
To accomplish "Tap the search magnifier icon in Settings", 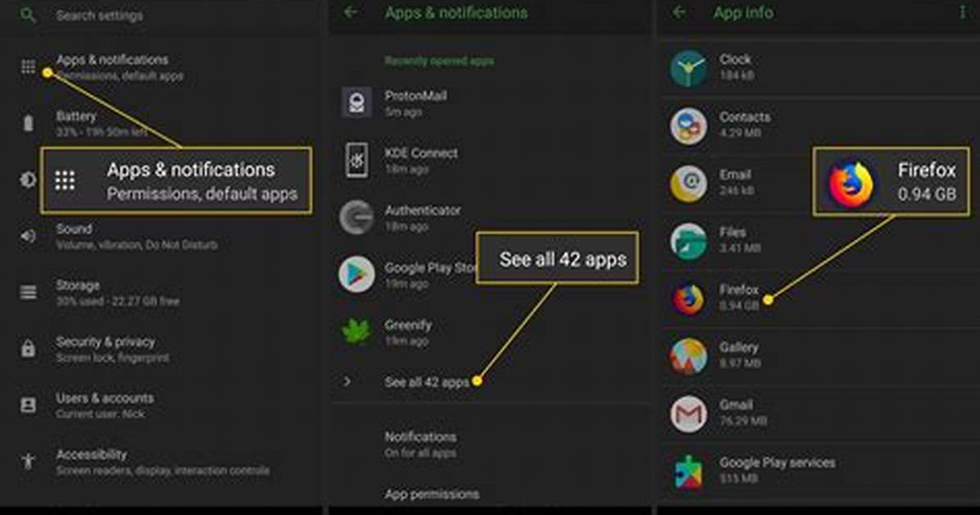I will coord(28,15).
